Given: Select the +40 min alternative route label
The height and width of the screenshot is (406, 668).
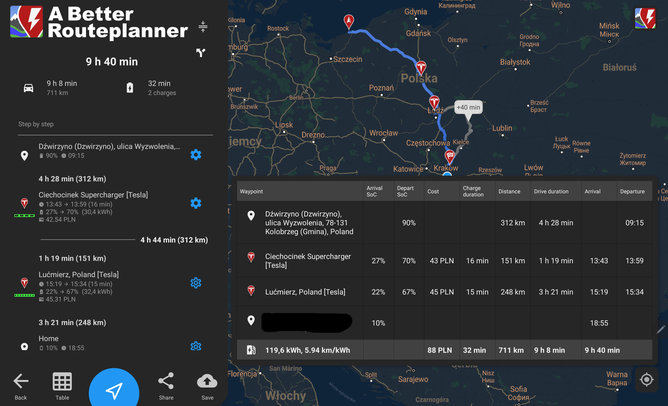Looking at the screenshot, I should 468,107.
